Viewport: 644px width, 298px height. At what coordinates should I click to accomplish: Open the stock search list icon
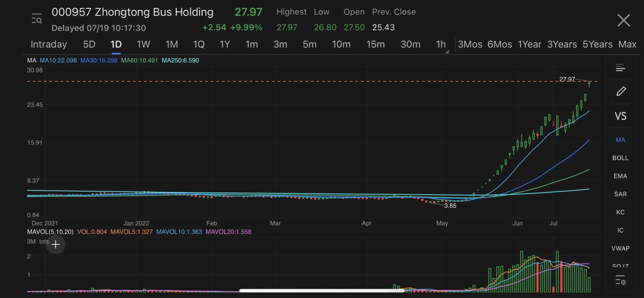click(x=37, y=19)
